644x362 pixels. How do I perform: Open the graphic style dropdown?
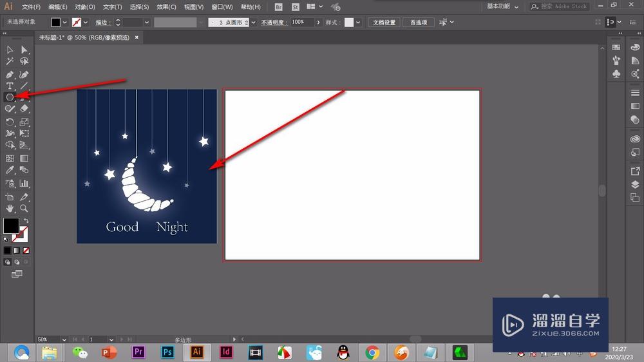[x=358, y=23]
